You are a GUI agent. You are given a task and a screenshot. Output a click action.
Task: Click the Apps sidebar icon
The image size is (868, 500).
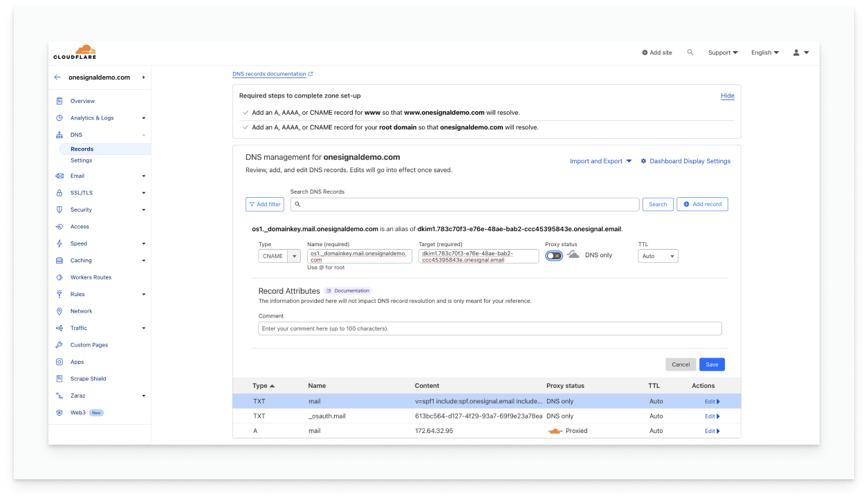(59, 362)
